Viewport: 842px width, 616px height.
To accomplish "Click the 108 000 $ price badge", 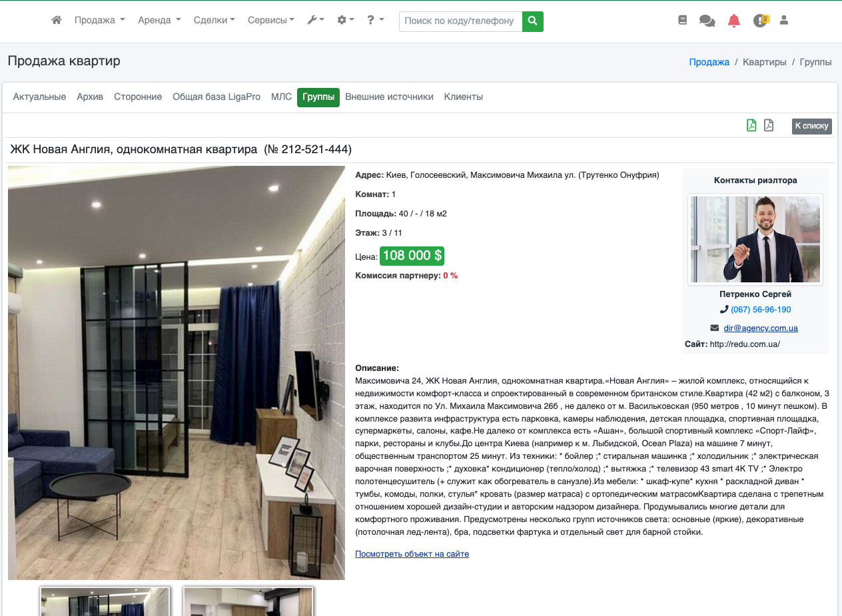I will tap(412, 256).
